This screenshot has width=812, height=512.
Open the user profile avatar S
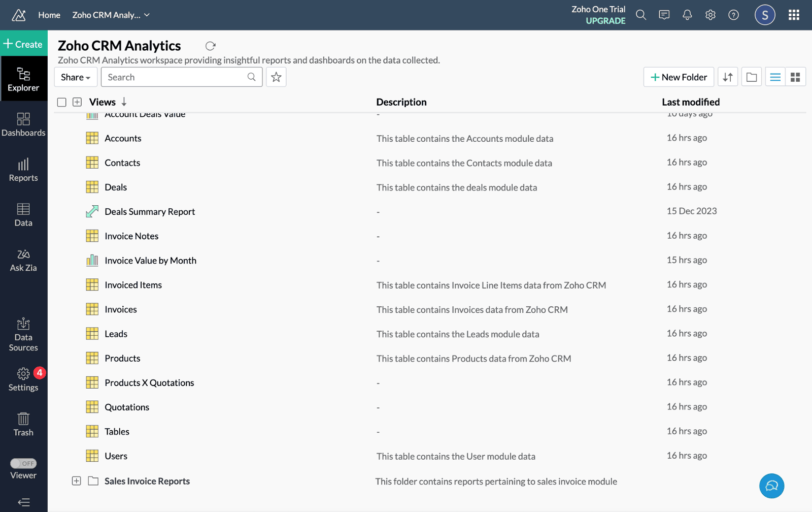(765, 15)
